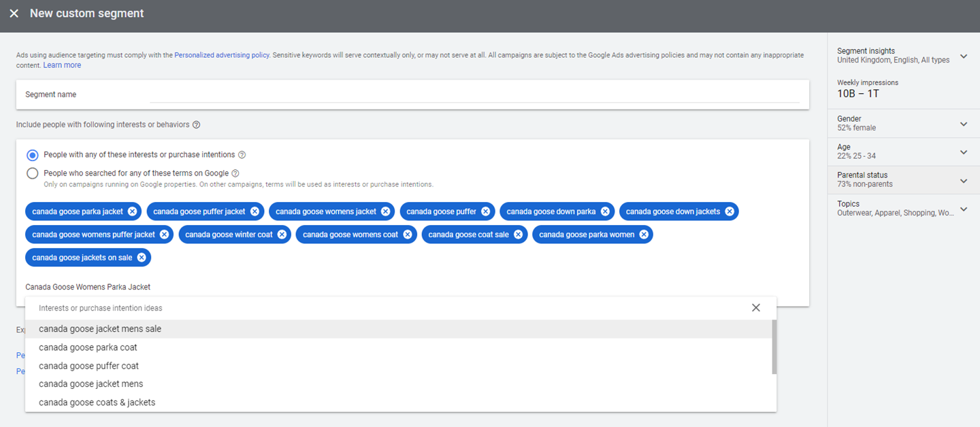Image resolution: width=980 pixels, height=427 pixels.
Task: Delete the 'canada goose down parka' chip
Action: [604, 211]
